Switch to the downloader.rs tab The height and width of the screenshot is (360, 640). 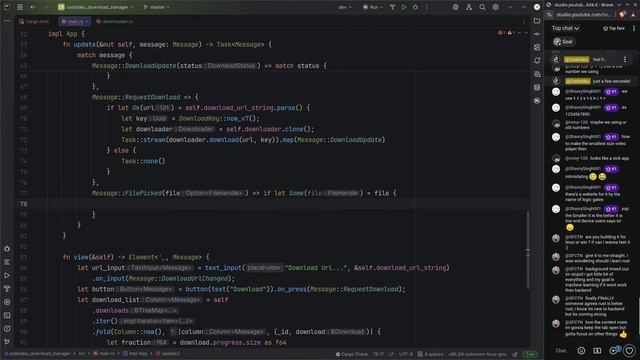[115, 21]
